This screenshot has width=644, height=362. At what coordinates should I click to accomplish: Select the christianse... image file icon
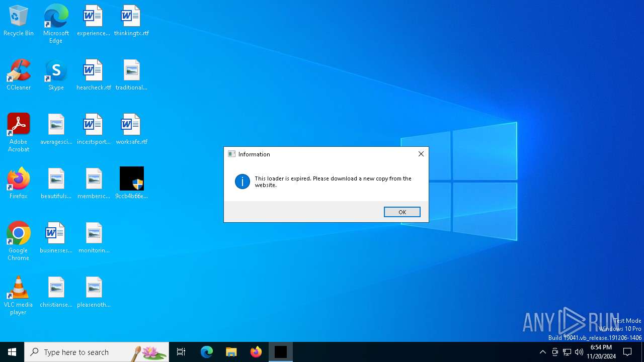click(x=56, y=293)
